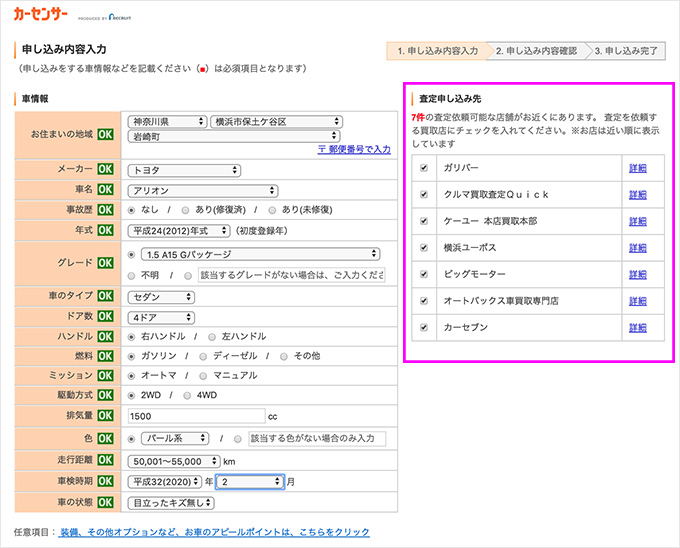Toggle the カーセブン checkbox
Image resolution: width=680 pixels, height=548 pixels.
click(424, 327)
